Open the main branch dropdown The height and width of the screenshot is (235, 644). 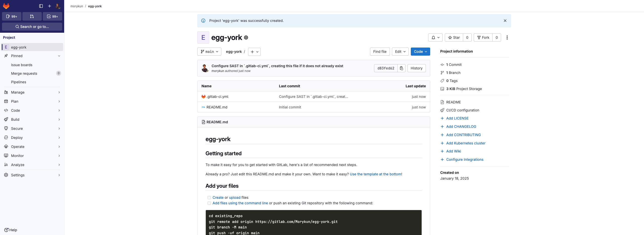(x=209, y=52)
